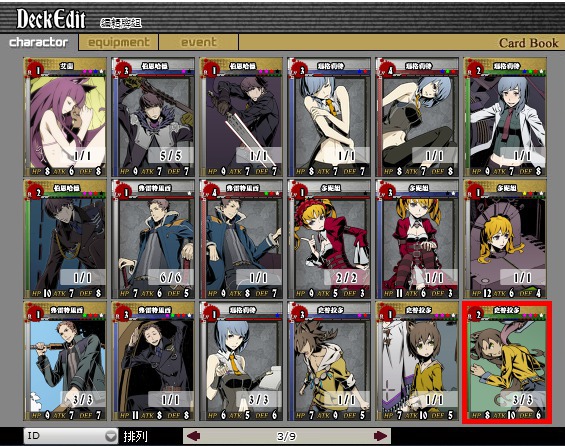Open the Card Book link
Viewport: 565px width, 446px height.
[528, 43]
